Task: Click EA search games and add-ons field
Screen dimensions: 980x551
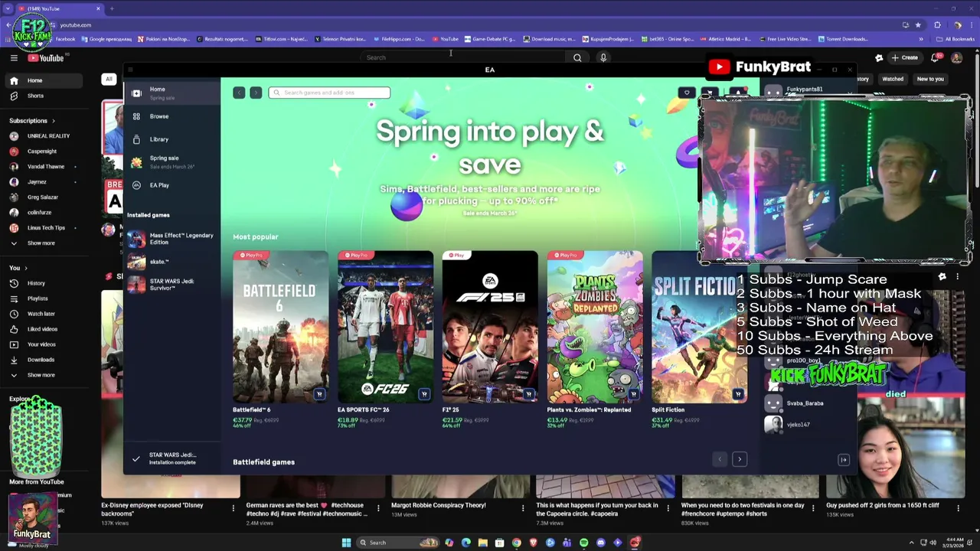Action: 329,93
